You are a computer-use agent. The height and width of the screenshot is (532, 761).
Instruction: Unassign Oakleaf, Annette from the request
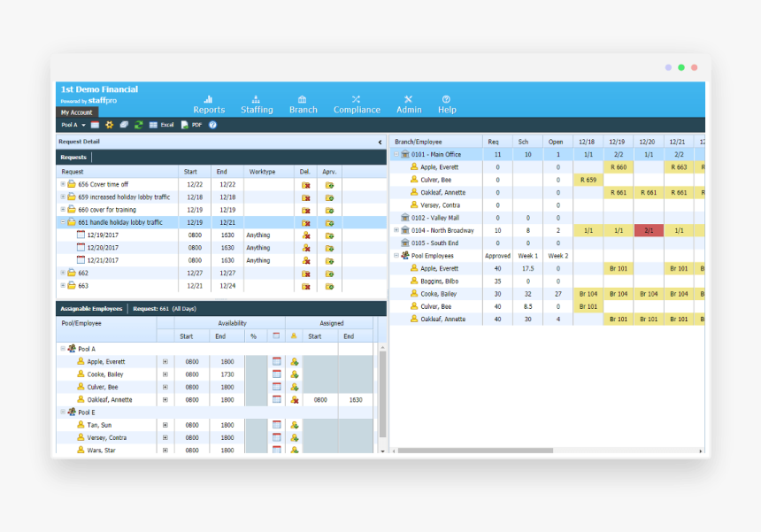(x=294, y=400)
